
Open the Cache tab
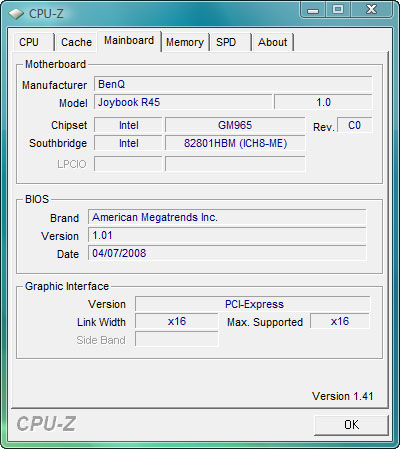76,42
